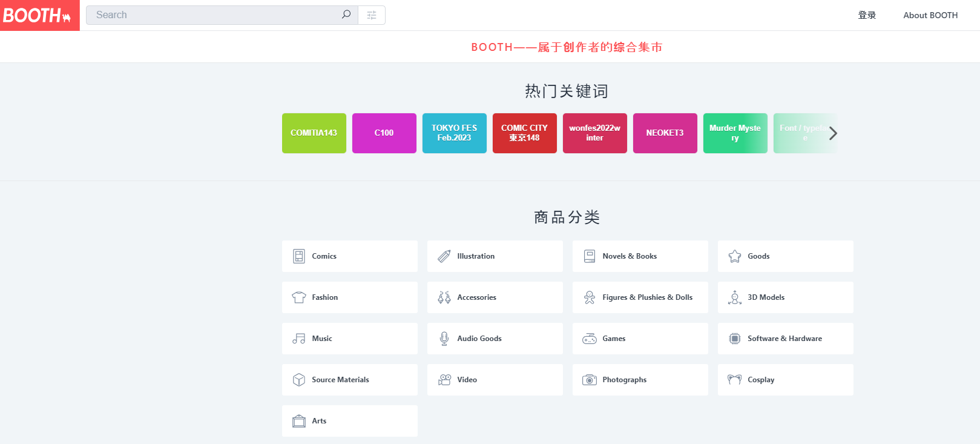Click the Accessories earrings icon
Viewport: 980px width, 444px height.
(x=444, y=297)
